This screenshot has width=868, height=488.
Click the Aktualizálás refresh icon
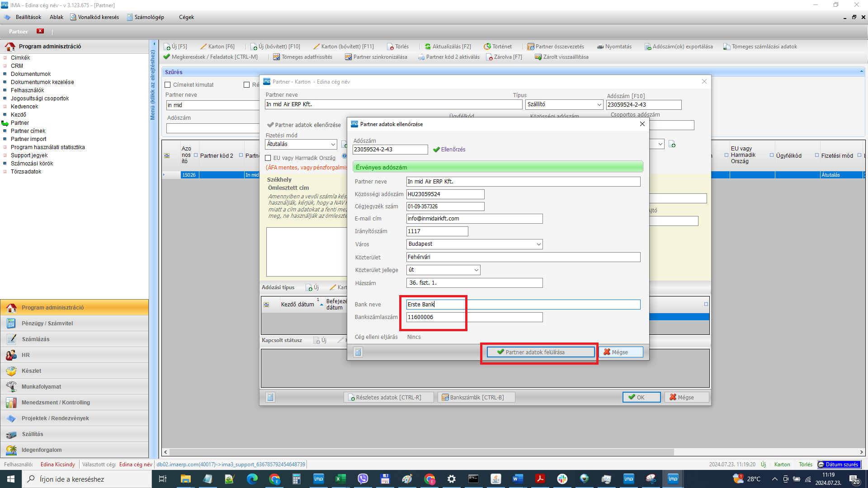[428, 47]
